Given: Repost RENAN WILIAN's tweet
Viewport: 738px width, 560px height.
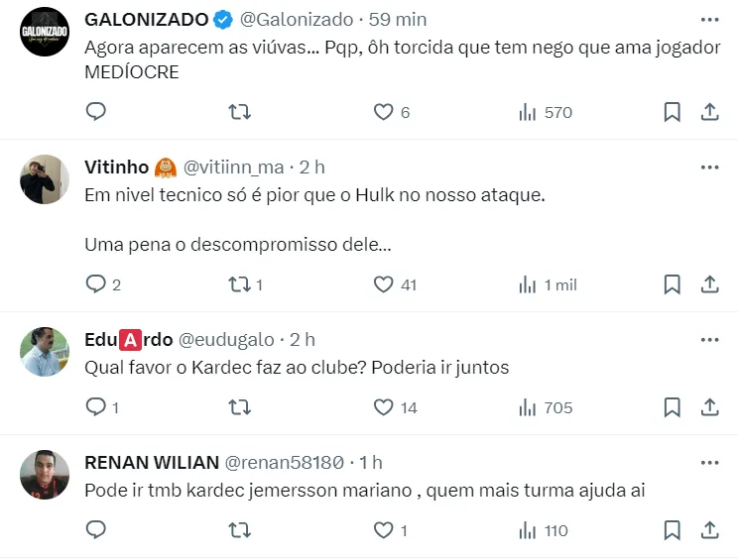Looking at the screenshot, I should 239,530.
